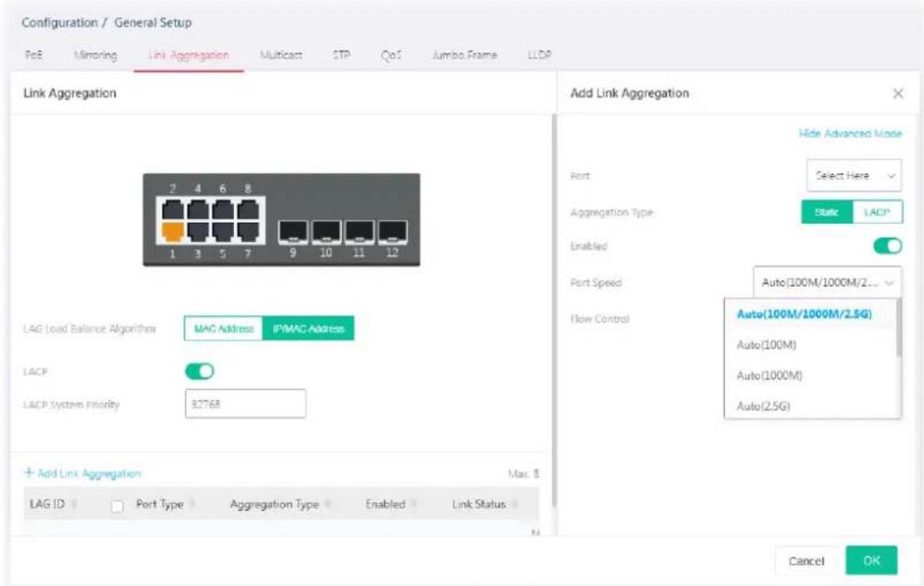Click the Link Aggregation panel vertical scrollbar

tap(554, 311)
